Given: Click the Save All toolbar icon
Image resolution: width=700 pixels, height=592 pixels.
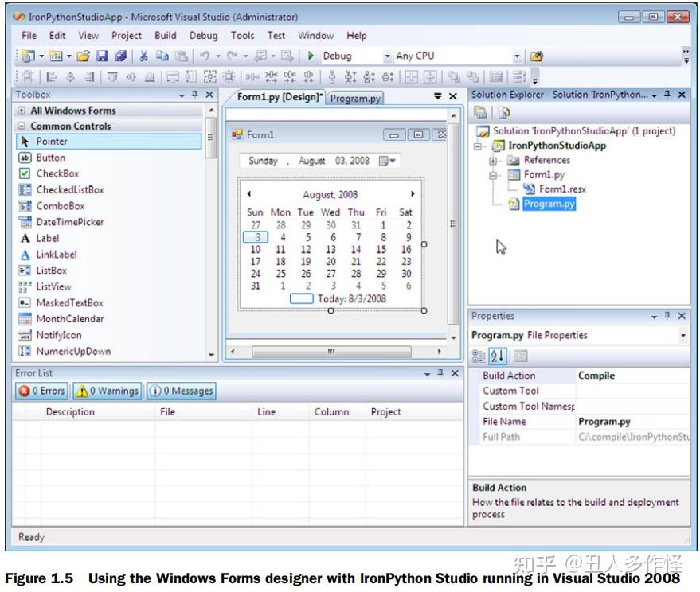Looking at the screenshot, I should (120, 56).
